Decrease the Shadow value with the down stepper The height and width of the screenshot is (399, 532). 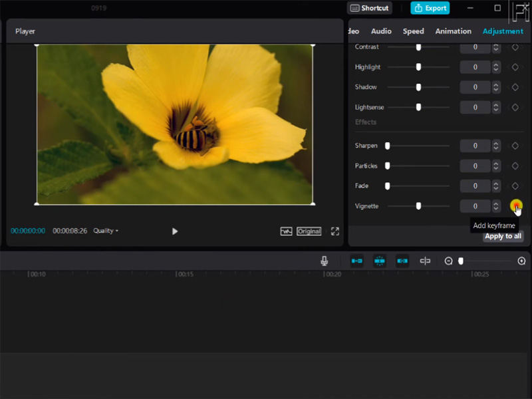[495, 90]
